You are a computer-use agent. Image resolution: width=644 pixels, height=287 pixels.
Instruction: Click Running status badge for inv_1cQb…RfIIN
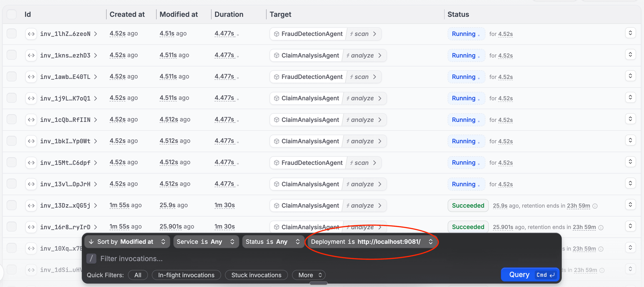coord(466,120)
